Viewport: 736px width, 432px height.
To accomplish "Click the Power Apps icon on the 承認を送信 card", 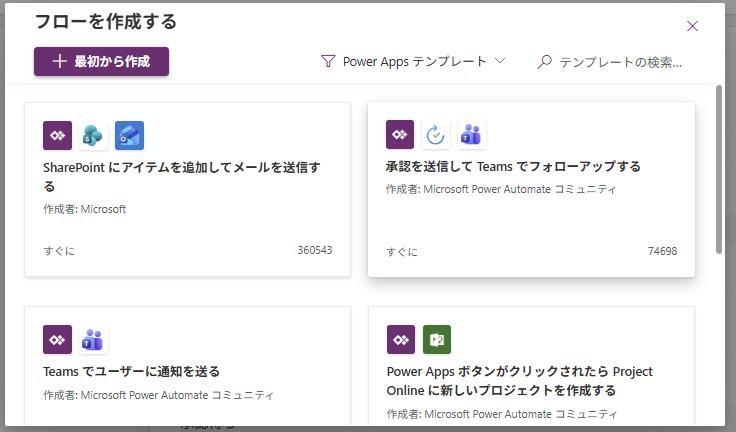I will (x=400, y=134).
